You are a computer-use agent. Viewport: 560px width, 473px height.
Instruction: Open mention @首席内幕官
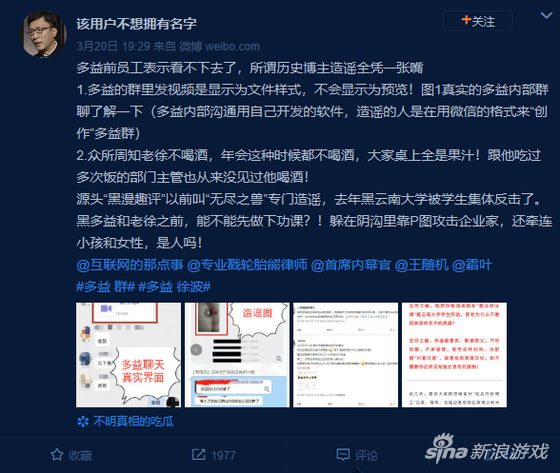[351, 265]
